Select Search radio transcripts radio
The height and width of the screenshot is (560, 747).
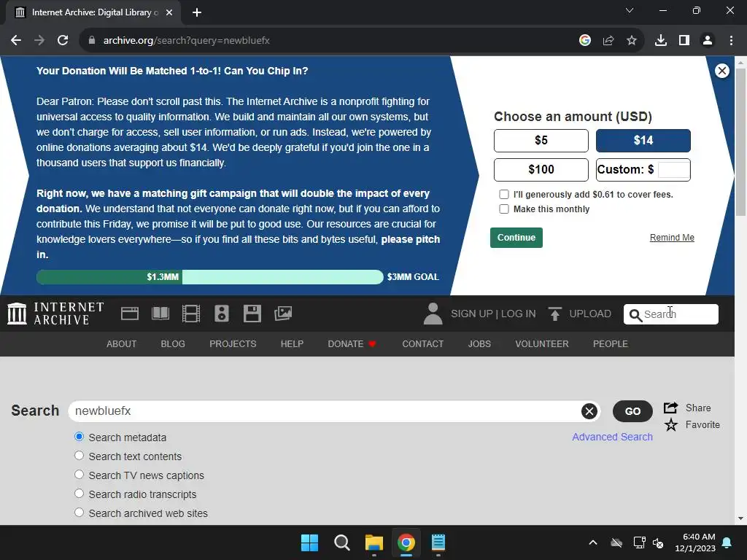click(x=79, y=494)
